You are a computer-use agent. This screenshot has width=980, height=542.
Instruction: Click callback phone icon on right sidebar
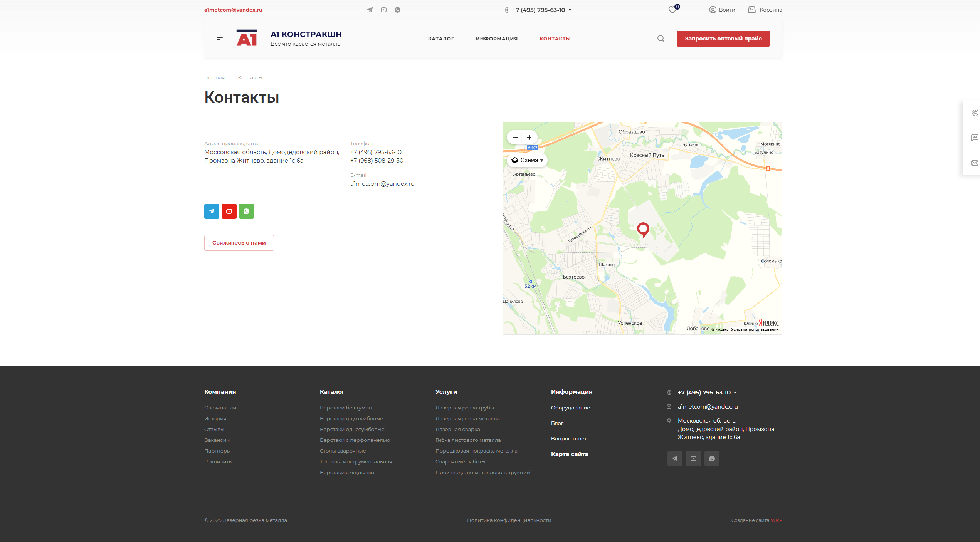pos(974,113)
